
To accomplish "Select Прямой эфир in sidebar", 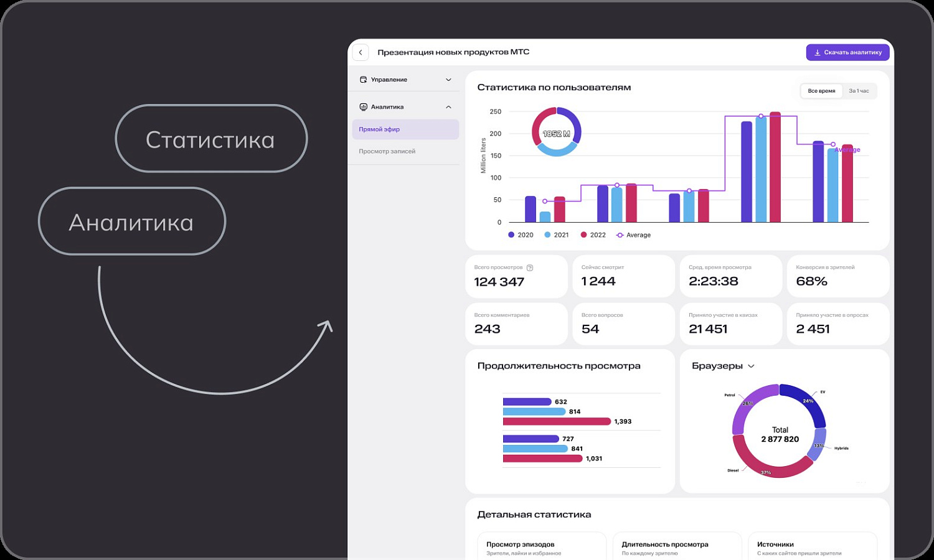I will coord(405,129).
